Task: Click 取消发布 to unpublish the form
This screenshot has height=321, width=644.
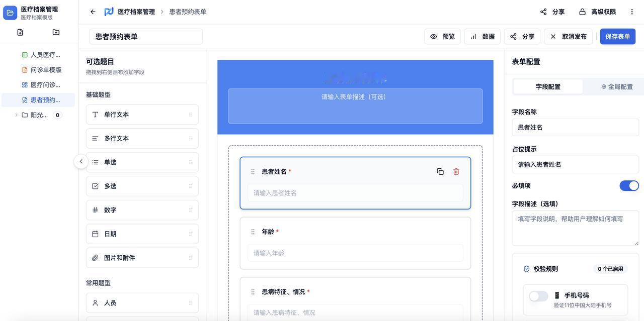Action: click(568, 37)
